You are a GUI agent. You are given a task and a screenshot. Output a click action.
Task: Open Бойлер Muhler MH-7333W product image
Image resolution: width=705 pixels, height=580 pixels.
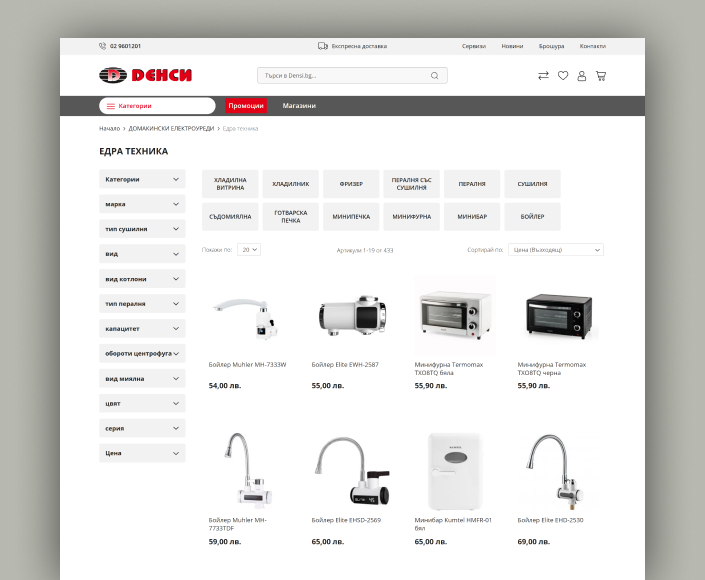point(249,316)
